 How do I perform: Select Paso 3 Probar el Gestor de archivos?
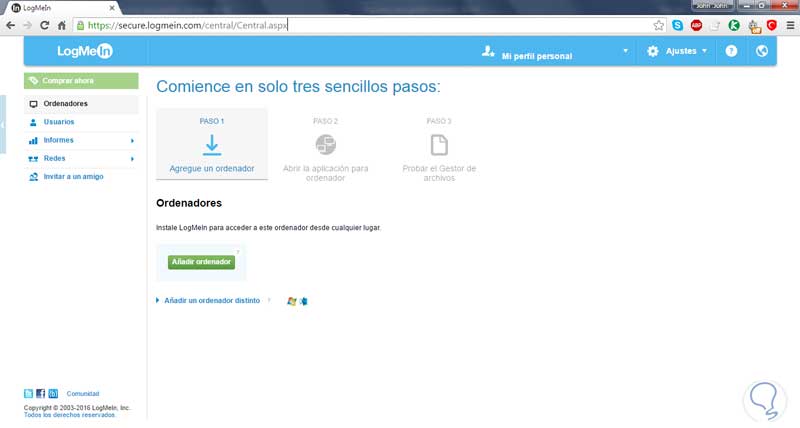pyautogui.click(x=439, y=148)
